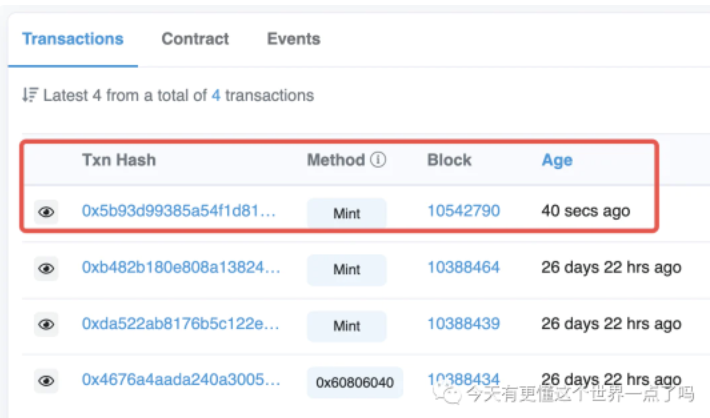710x418 pixels.
Task: Click eye icon beside 0x4676a4aada240a3005 hash
Action: click(46, 381)
